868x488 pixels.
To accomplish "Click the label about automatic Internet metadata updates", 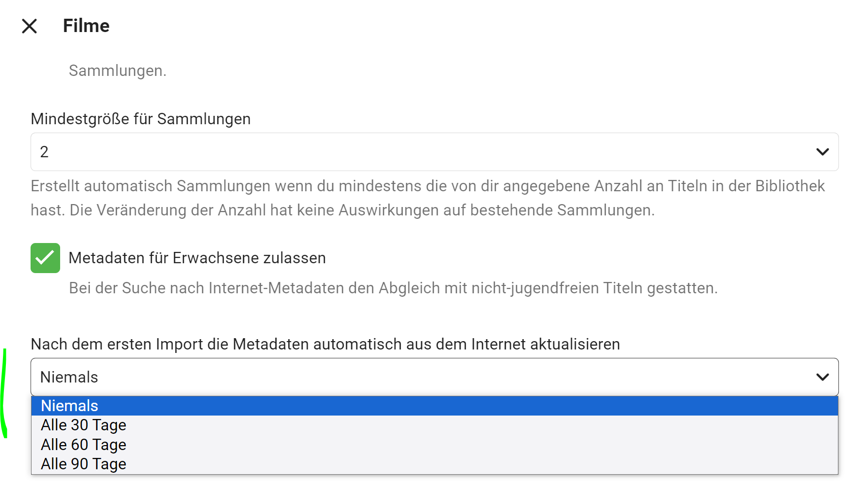I will coord(325,344).
